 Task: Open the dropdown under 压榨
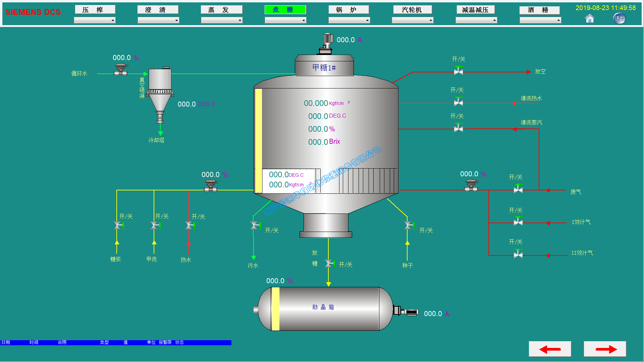pyautogui.click(x=95, y=20)
